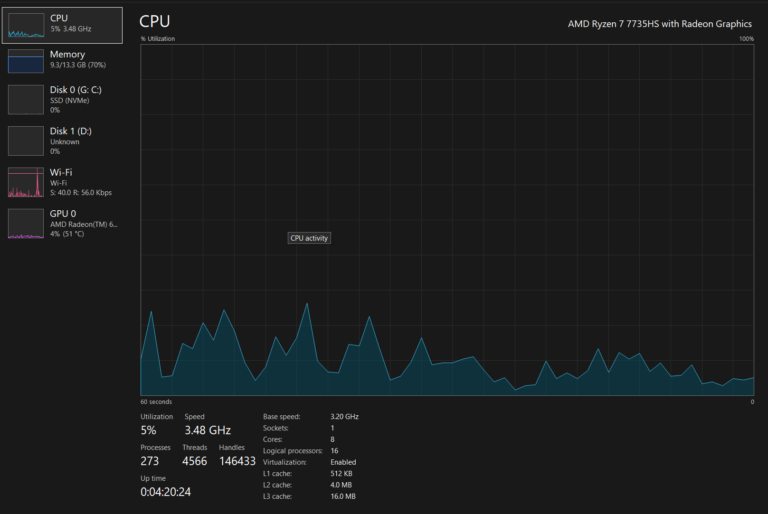Open Disk 1 (D:) performance view
Image resolution: width=768 pixels, height=514 pixels.
(62, 141)
